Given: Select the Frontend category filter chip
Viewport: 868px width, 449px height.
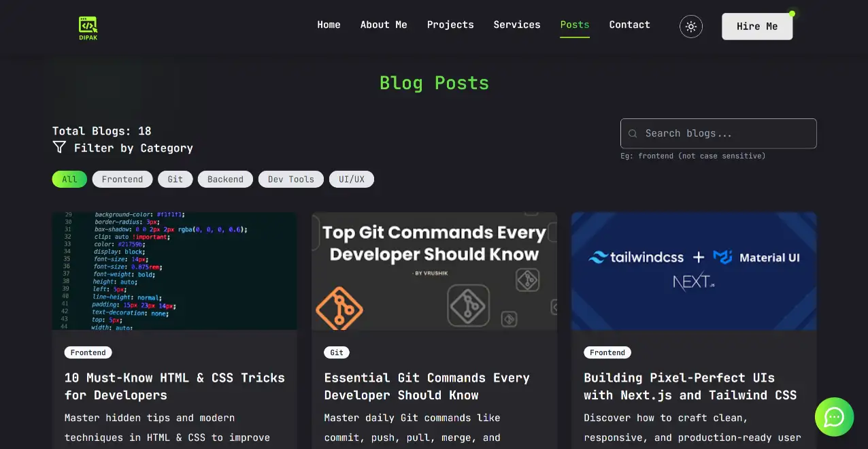Looking at the screenshot, I should pyautogui.click(x=122, y=179).
